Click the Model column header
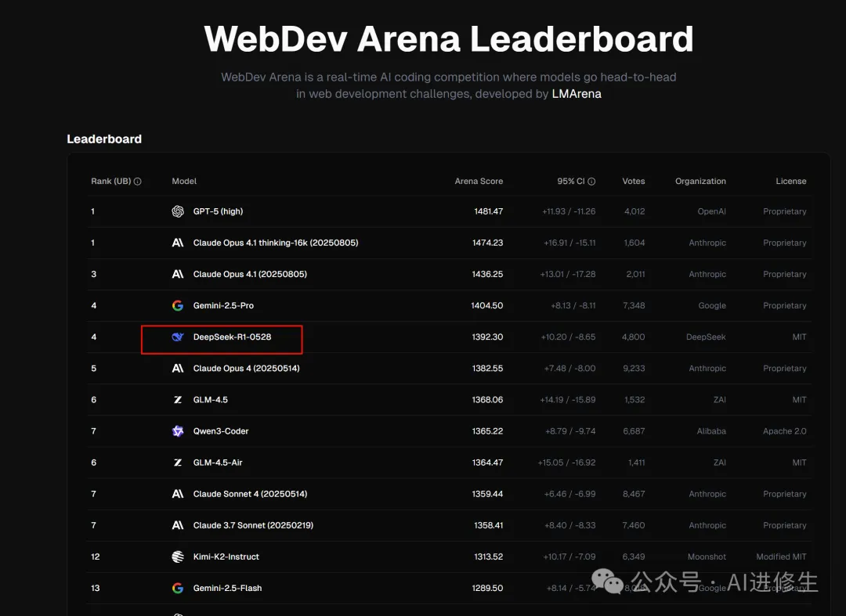Screen dimensions: 846x616 coord(183,181)
